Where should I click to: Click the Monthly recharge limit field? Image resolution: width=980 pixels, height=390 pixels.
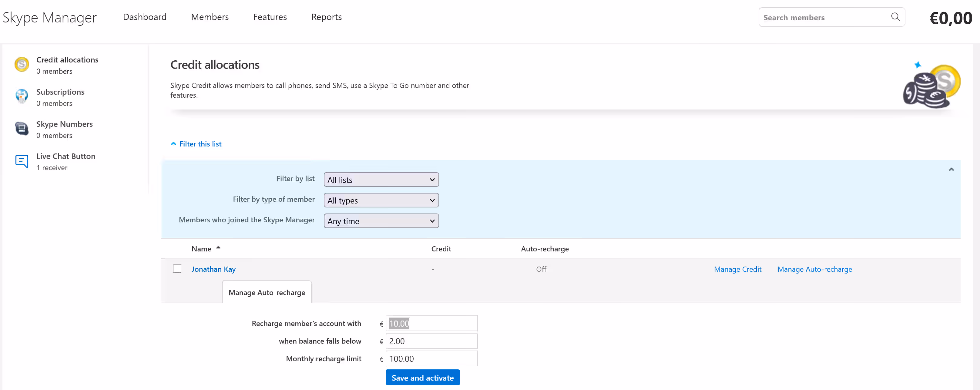pyautogui.click(x=431, y=358)
